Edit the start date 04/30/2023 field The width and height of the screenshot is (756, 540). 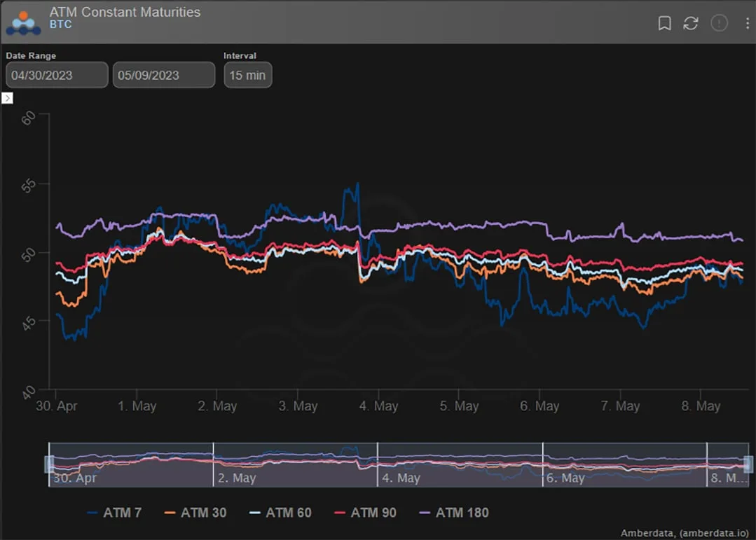pyautogui.click(x=57, y=75)
